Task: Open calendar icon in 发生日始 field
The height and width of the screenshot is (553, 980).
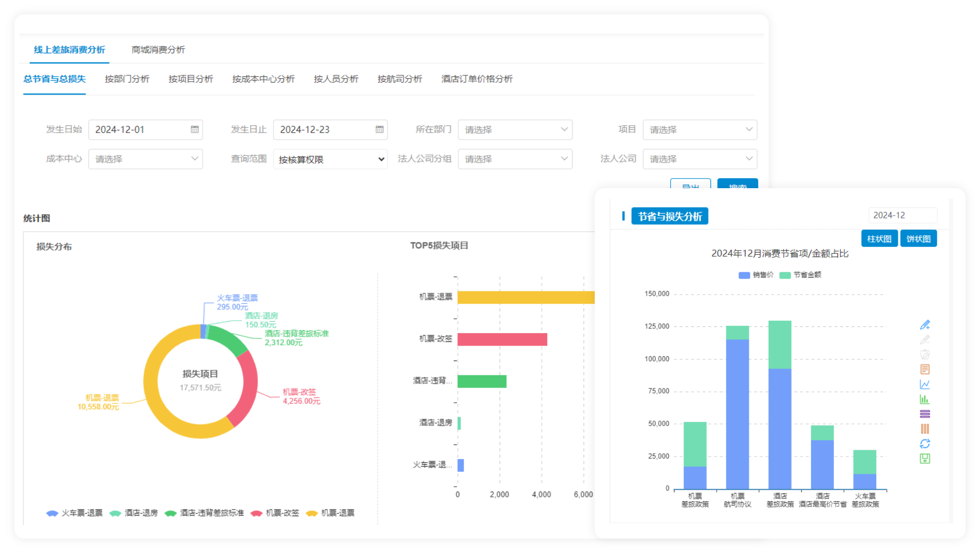Action: tap(195, 130)
